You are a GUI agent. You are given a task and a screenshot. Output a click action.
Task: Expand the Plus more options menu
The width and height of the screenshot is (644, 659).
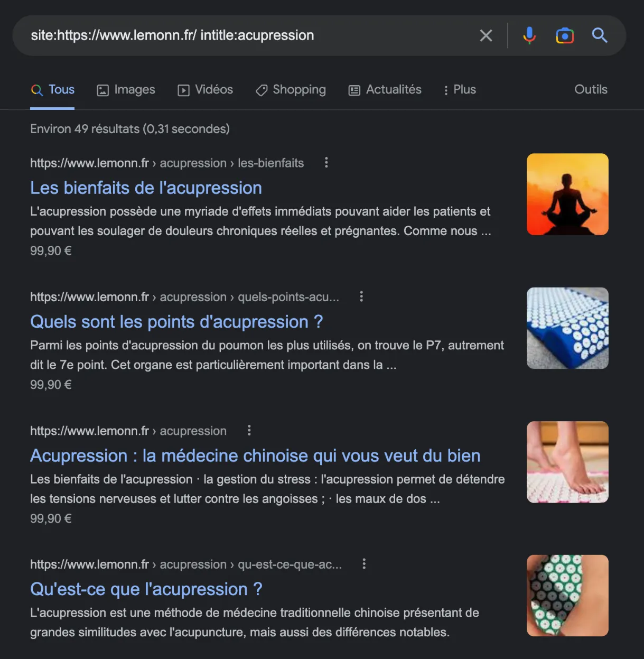click(x=460, y=90)
